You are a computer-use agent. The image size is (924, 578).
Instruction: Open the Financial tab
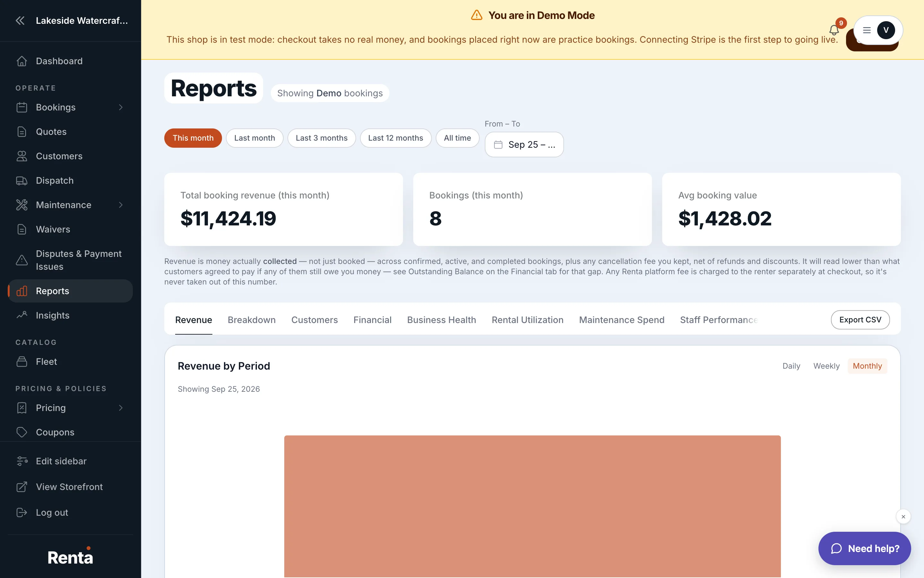(x=372, y=320)
